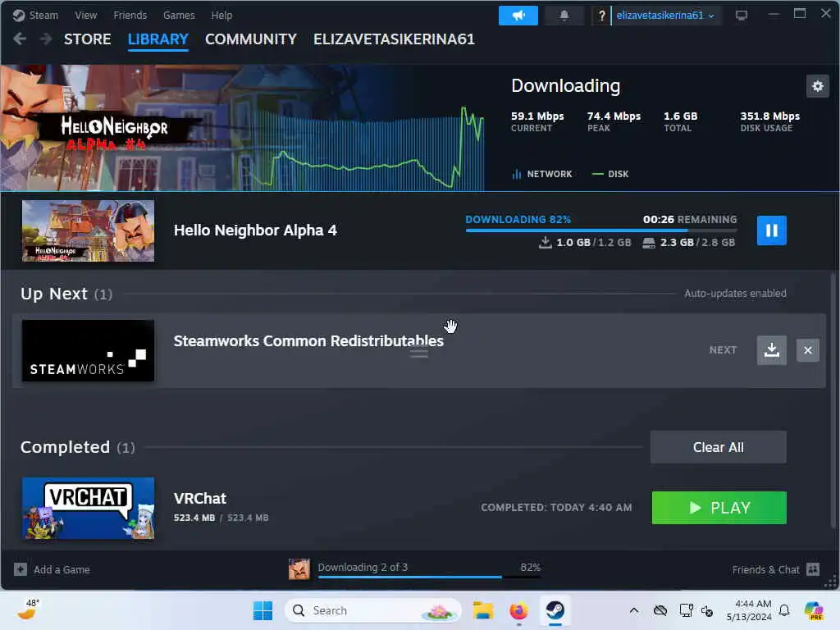Open the View menu
This screenshot has height=630, width=840.
point(85,15)
